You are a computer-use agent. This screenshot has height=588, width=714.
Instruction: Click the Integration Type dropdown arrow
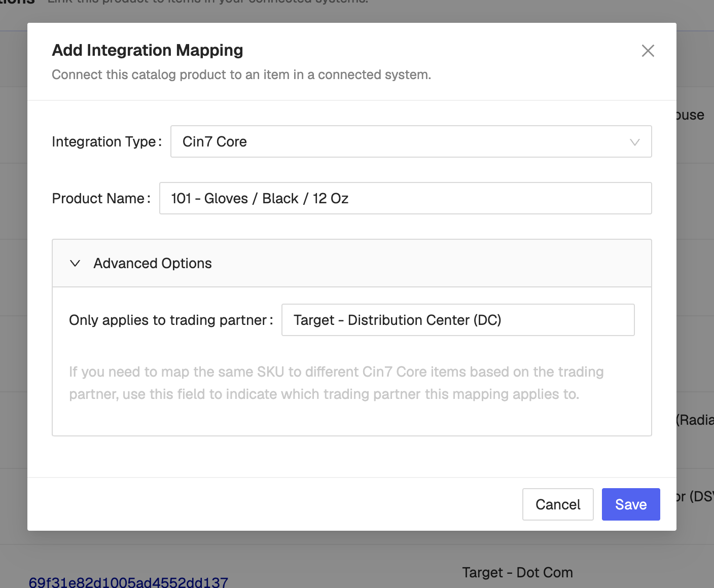point(634,142)
